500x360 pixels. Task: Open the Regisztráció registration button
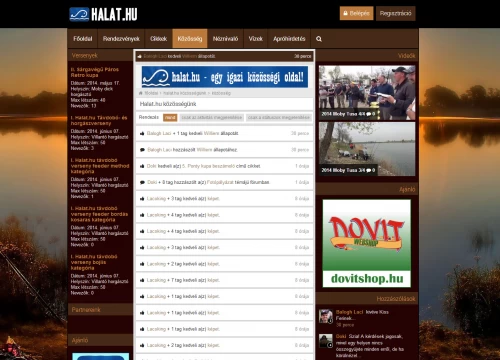396,13
